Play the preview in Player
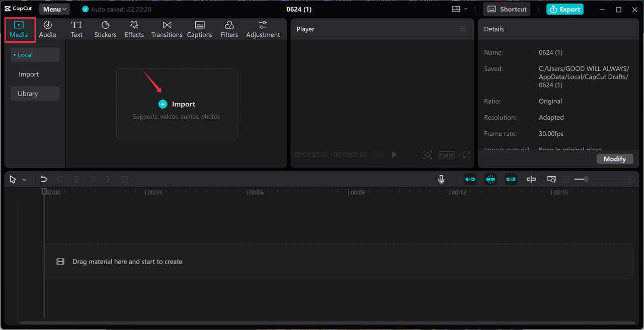 coord(394,155)
